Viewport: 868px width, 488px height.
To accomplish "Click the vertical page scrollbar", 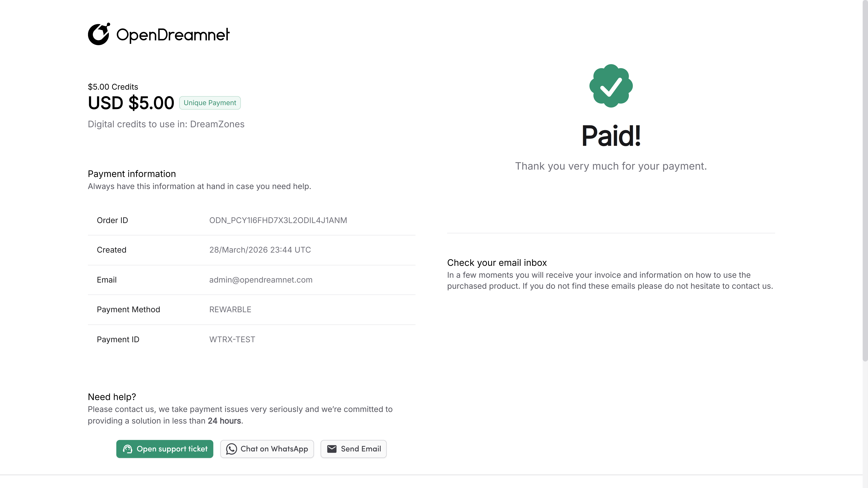I will [x=865, y=182].
